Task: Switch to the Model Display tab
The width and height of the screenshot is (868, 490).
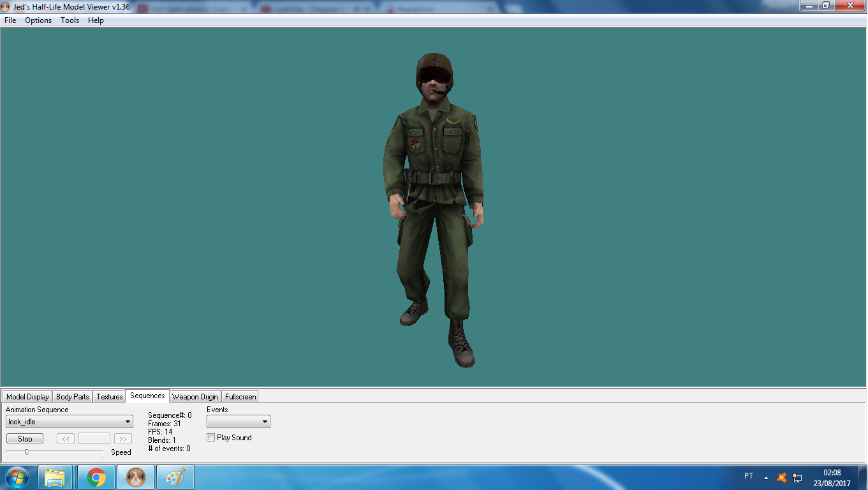Action: [27, 397]
